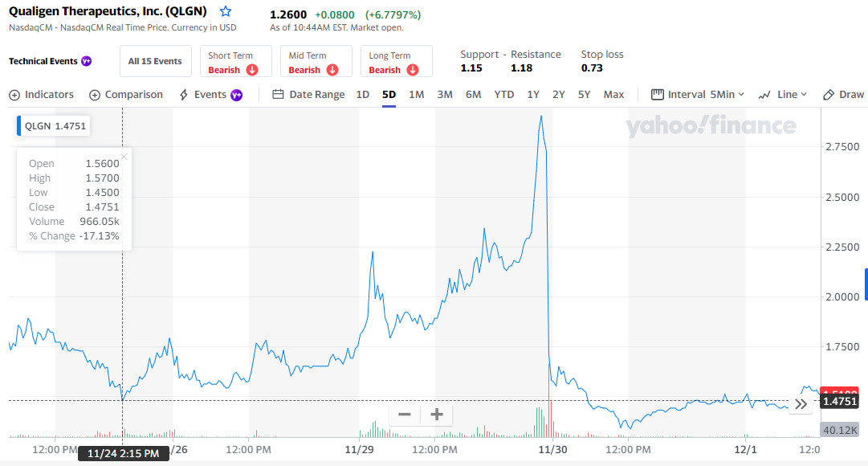The image size is (868, 466).
Task: Select the 1D range
Action: pyautogui.click(x=363, y=95)
